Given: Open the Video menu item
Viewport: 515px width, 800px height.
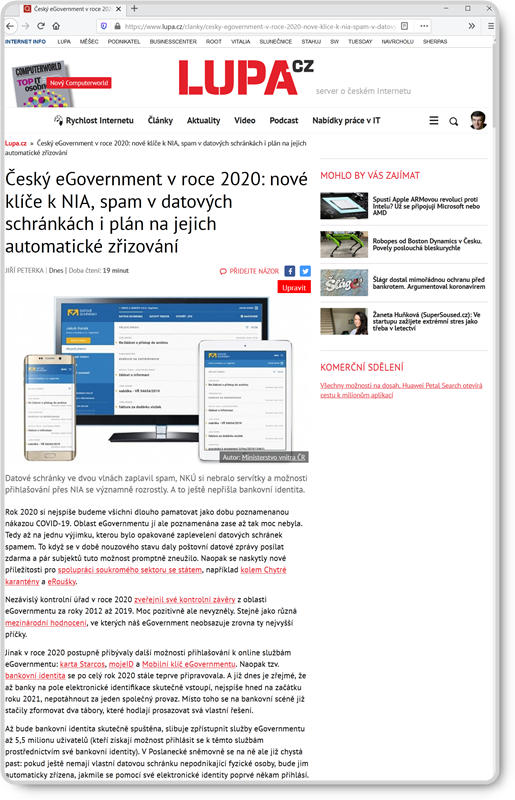Looking at the screenshot, I should [x=244, y=121].
